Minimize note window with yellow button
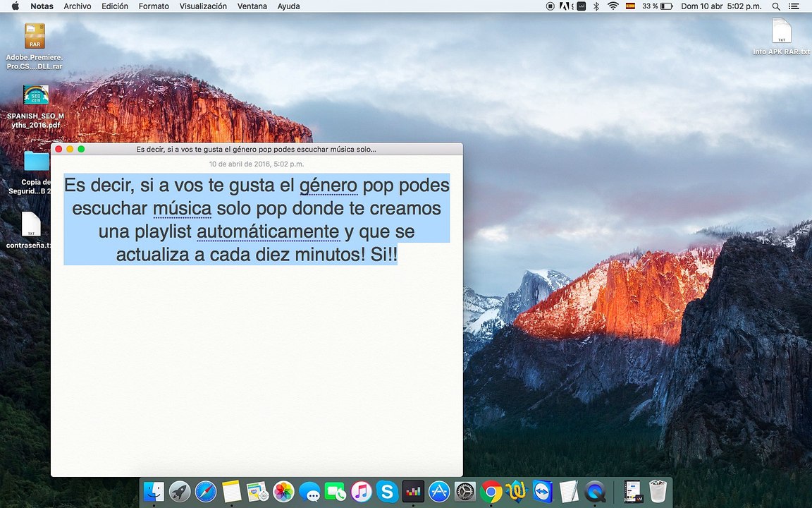This screenshot has width=812, height=508. 70,150
